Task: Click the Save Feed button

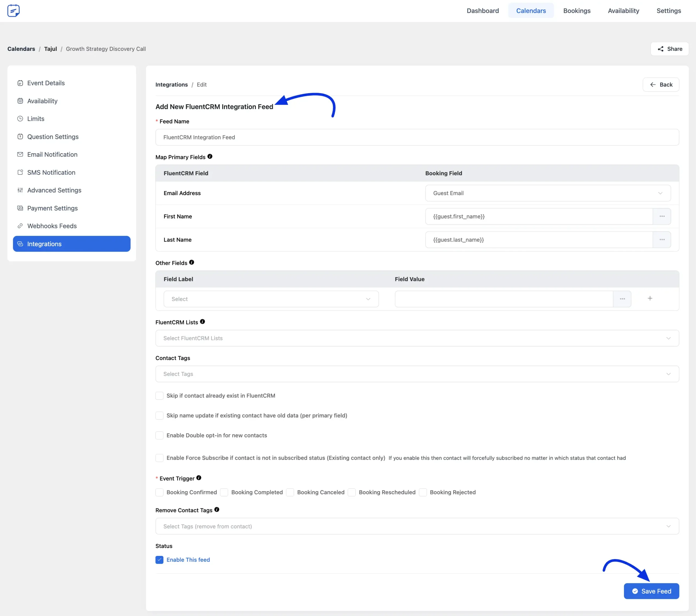Action: [x=651, y=591]
